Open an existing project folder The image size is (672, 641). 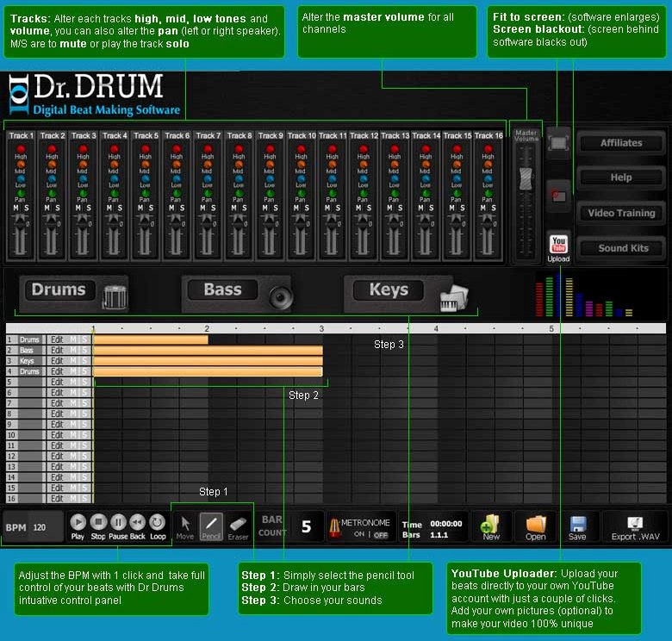(536, 527)
